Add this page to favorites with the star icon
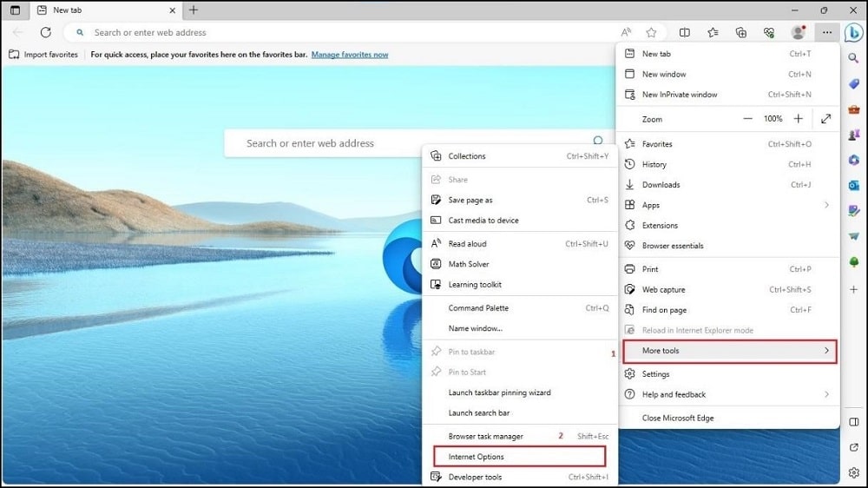Viewport: 868px width, 488px height. (x=651, y=32)
